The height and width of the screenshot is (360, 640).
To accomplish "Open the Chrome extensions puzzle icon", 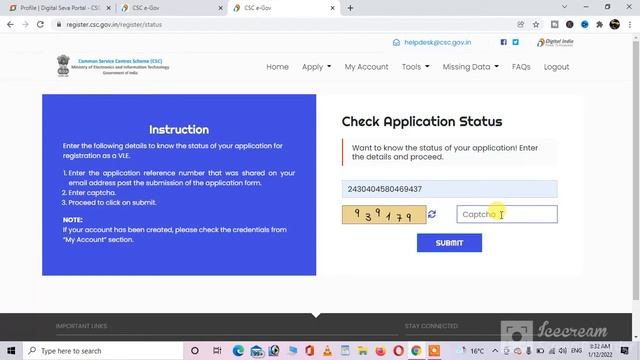I will (x=600, y=24).
